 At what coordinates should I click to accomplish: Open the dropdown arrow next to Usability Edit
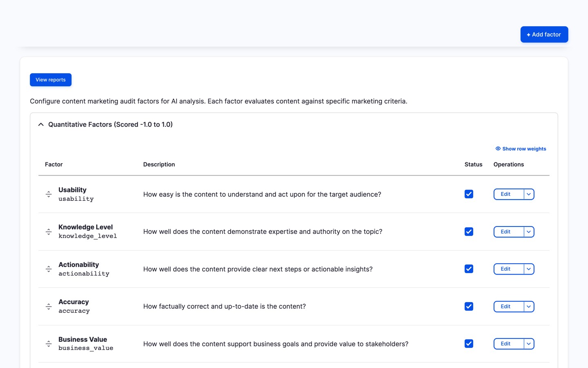click(x=529, y=194)
